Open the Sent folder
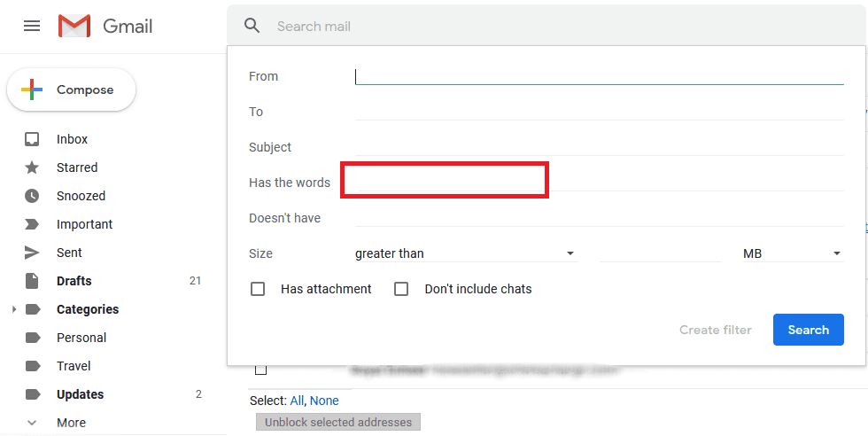Image resolution: width=868 pixels, height=436 pixels. tap(69, 253)
